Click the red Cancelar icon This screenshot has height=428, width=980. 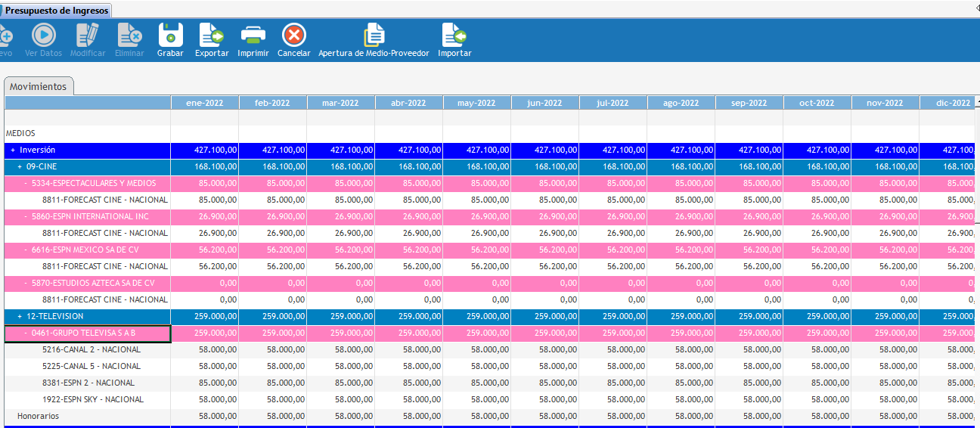pos(294,35)
